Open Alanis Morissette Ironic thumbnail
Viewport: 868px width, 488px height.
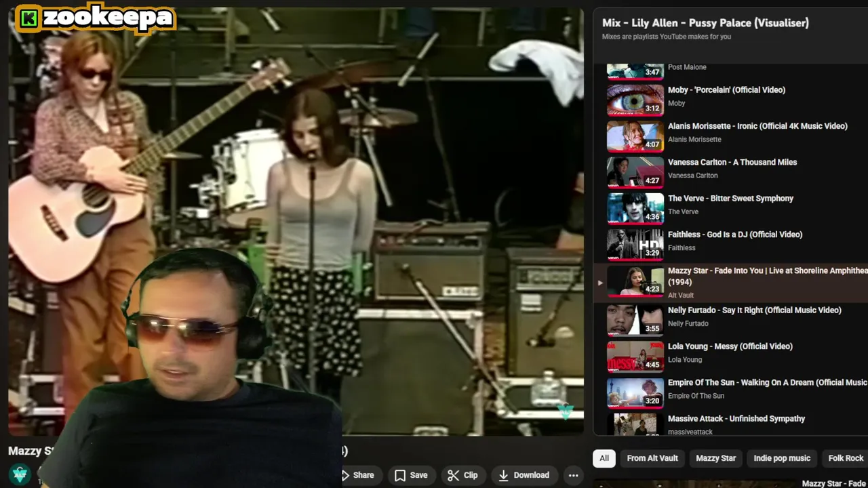(635, 136)
